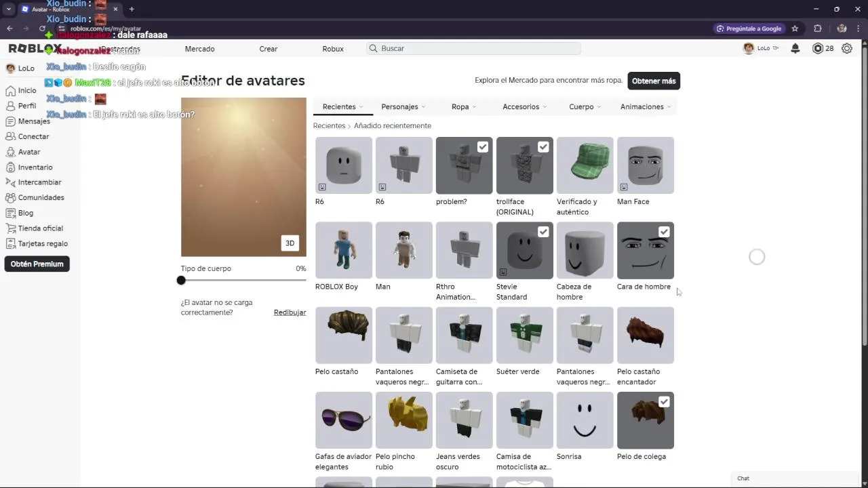Bookmark this page with the star icon
Viewport: 868px width, 488px height.
click(x=795, y=28)
